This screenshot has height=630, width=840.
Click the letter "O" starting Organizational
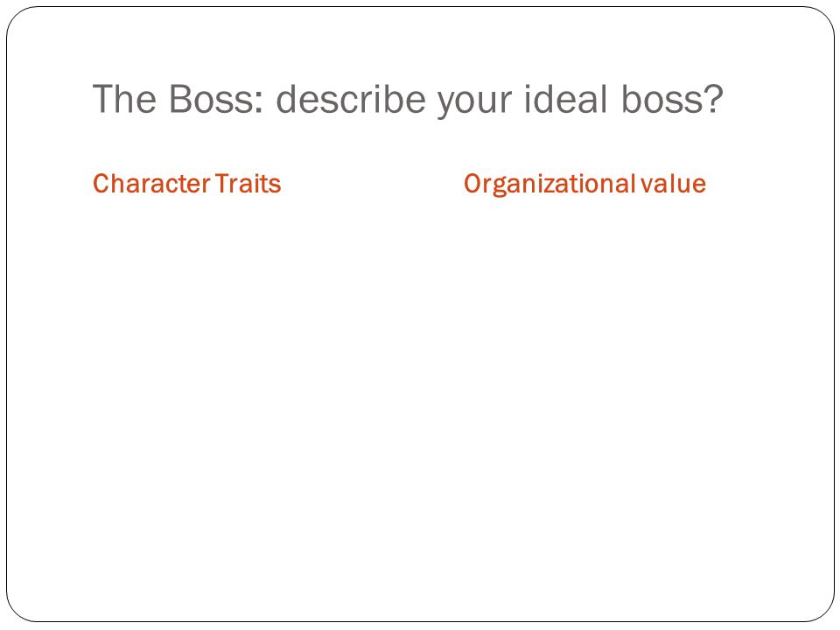pyautogui.click(x=472, y=184)
